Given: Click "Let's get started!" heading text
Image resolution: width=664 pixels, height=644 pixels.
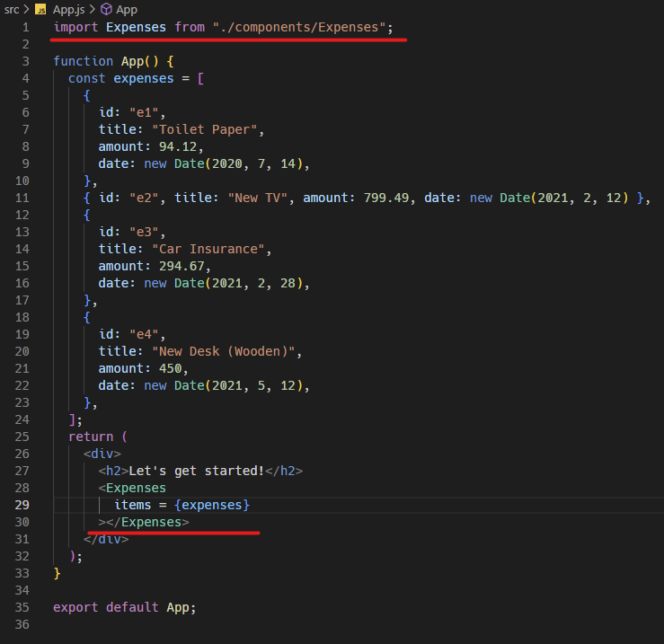Looking at the screenshot, I should point(197,471).
